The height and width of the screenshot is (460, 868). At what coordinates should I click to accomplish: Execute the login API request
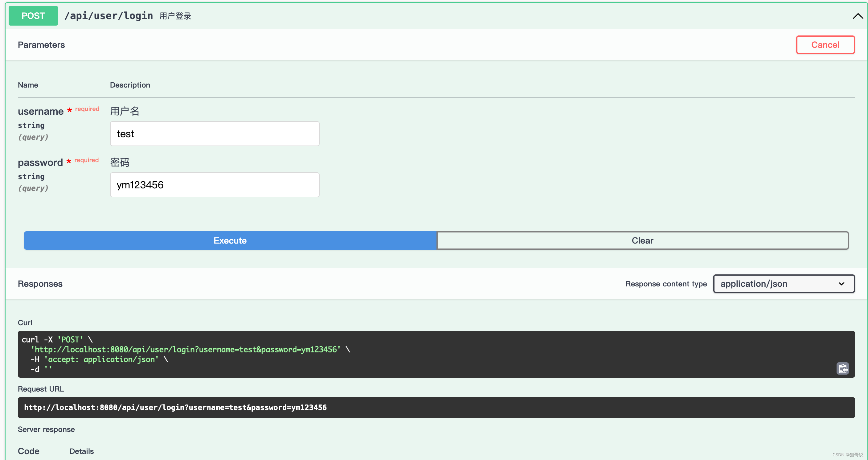coord(230,240)
